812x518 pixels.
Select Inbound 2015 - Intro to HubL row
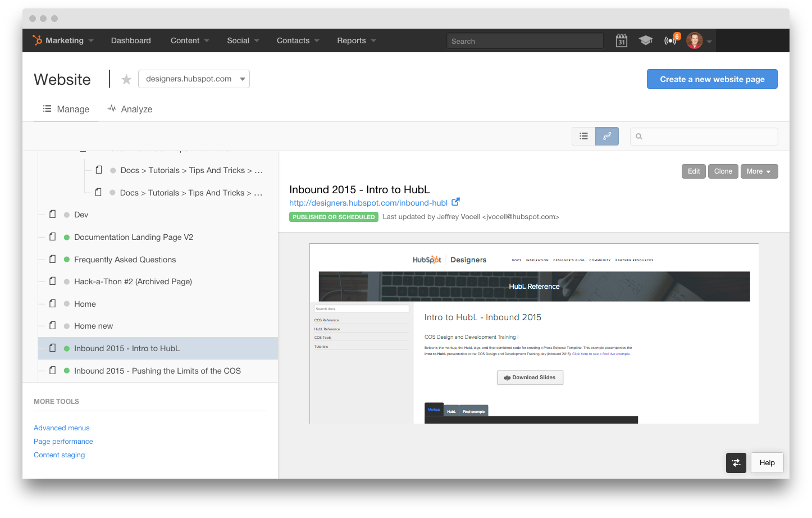point(158,348)
